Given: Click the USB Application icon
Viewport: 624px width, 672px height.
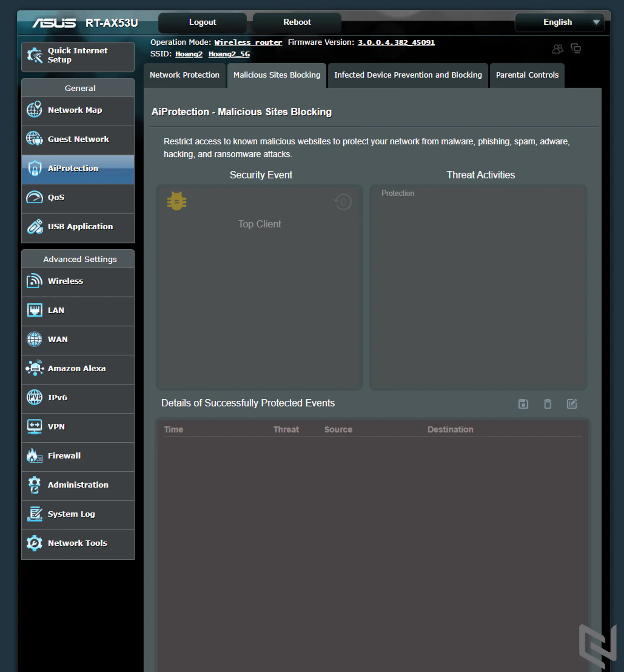Looking at the screenshot, I should [35, 226].
